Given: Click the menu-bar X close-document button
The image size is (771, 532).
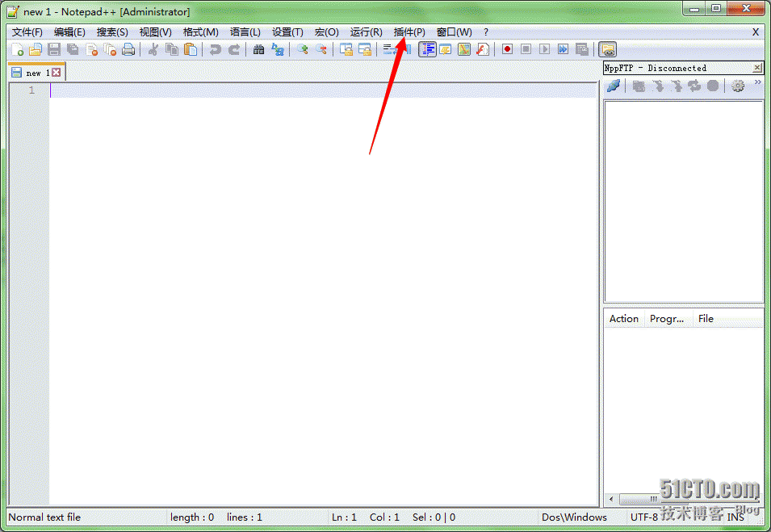Looking at the screenshot, I should (756, 32).
